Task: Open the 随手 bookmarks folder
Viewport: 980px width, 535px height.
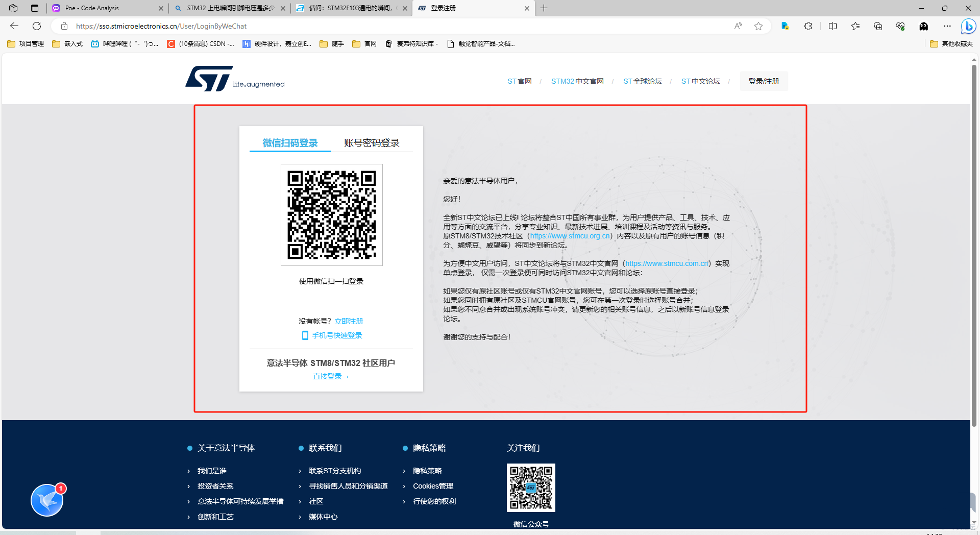Action: [x=332, y=44]
